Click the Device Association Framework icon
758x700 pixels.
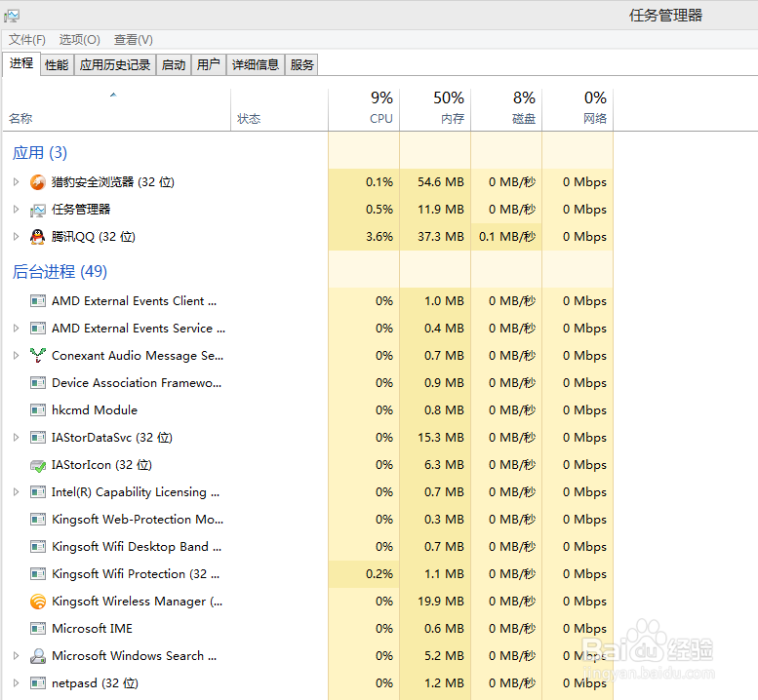click(x=38, y=383)
